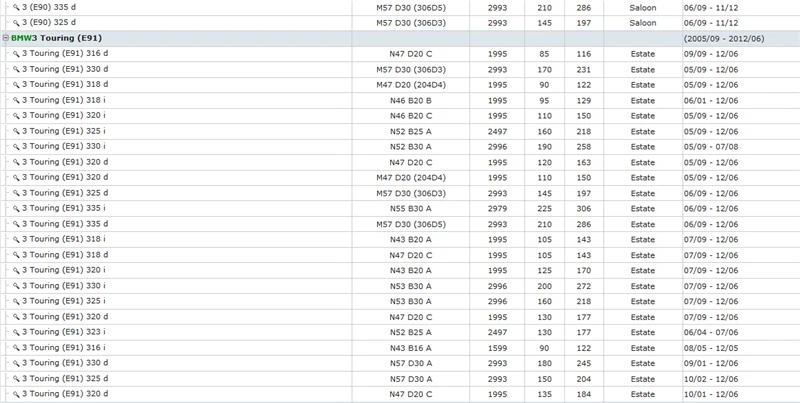Click the date cell '05/09 - 07/08'
The image size is (800, 403).
(711, 147)
